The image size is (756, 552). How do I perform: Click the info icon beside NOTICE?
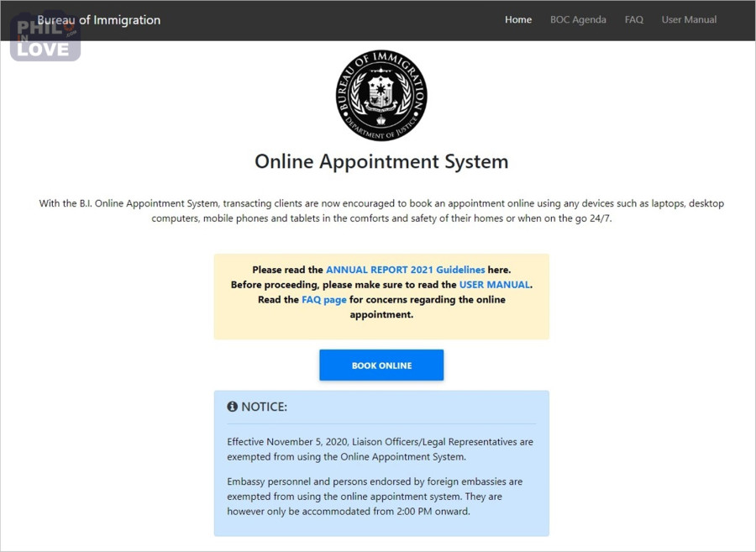pos(233,407)
